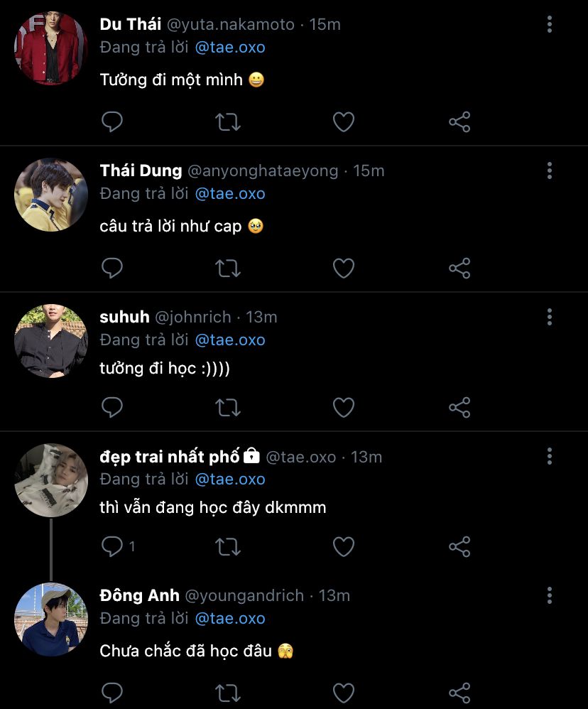The height and width of the screenshot is (709, 588).
Task: Like suhuh's tweet
Action: [x=344, y=407]
